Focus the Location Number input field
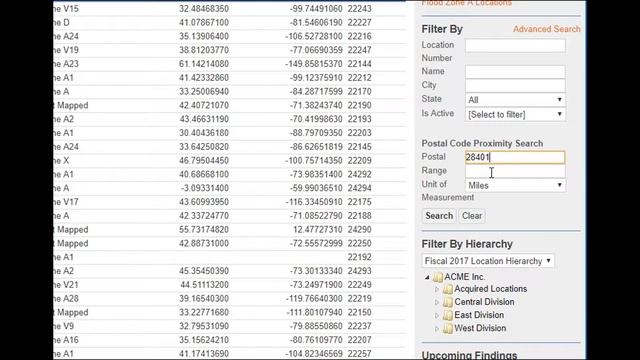This screenshot has width=640, height=360. (x=515, y=45)
